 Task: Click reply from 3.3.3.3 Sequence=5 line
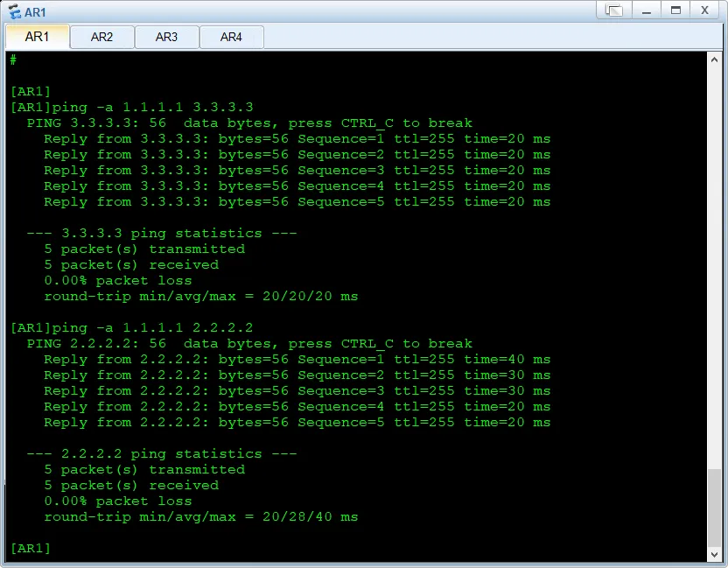point(297,202)
